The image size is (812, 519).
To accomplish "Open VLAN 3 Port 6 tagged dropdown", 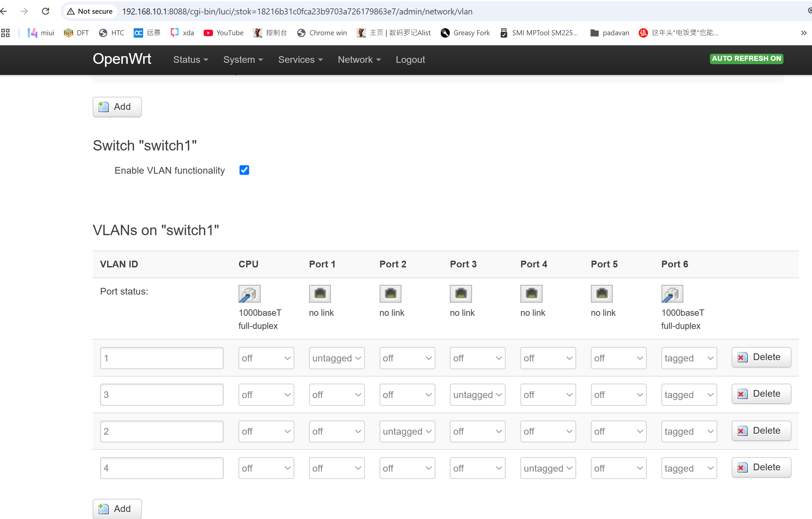I will click(689, 394).
